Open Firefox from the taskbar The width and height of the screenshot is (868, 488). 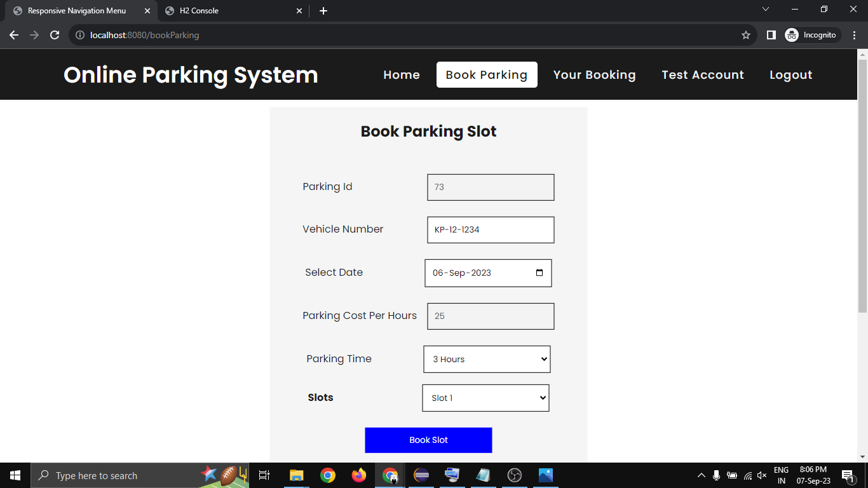coord(359,475)
